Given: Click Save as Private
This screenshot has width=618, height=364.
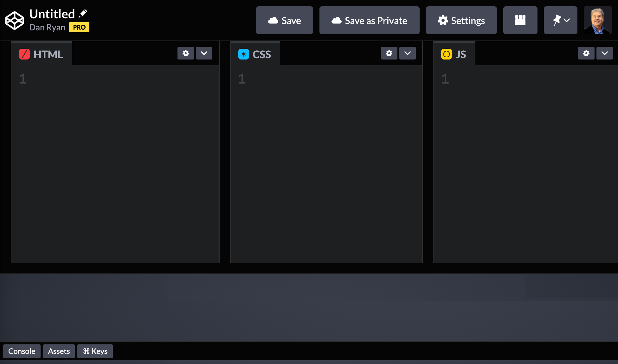Looking at the screenshot, I should pyautogui.click(x=369, y=20).
